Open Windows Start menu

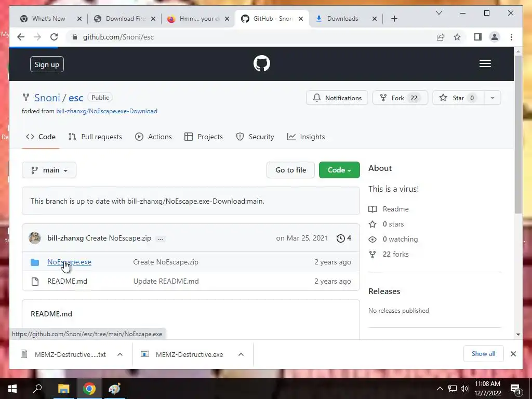[12, 389]
